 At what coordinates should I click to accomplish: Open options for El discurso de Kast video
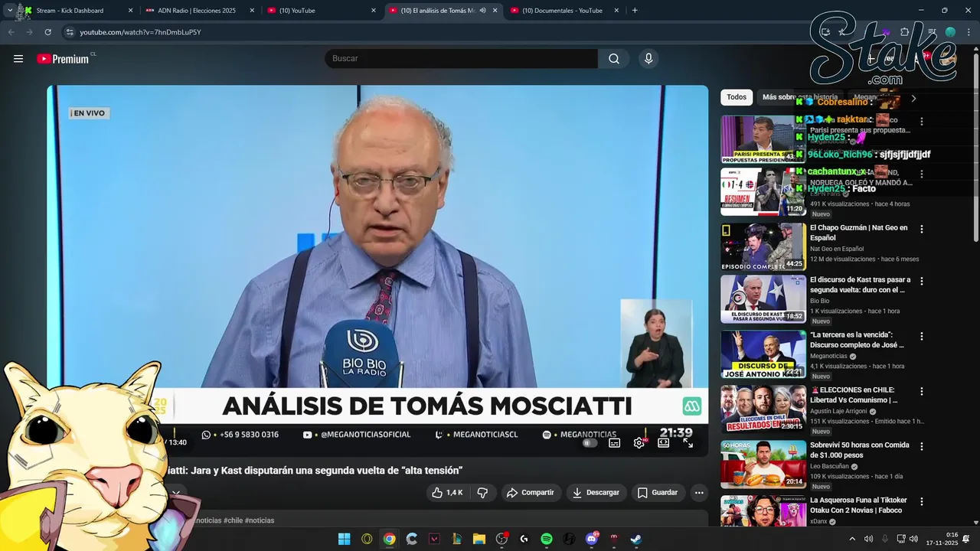point(922,281)
